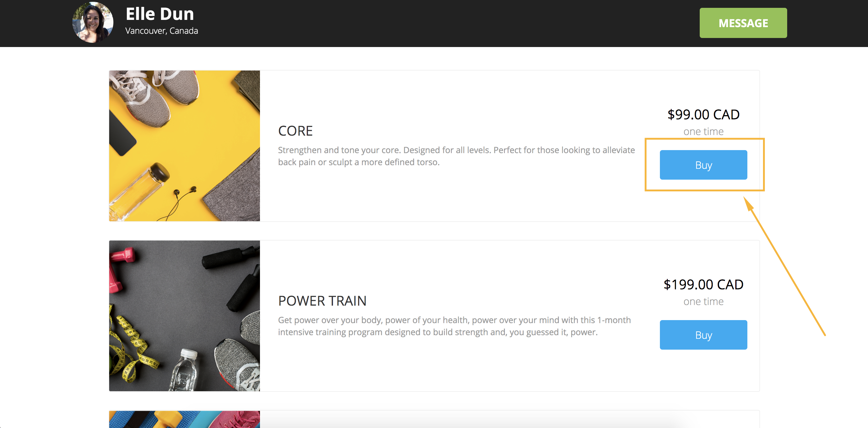Buy the POWER TRAIN program

point(703,335)
